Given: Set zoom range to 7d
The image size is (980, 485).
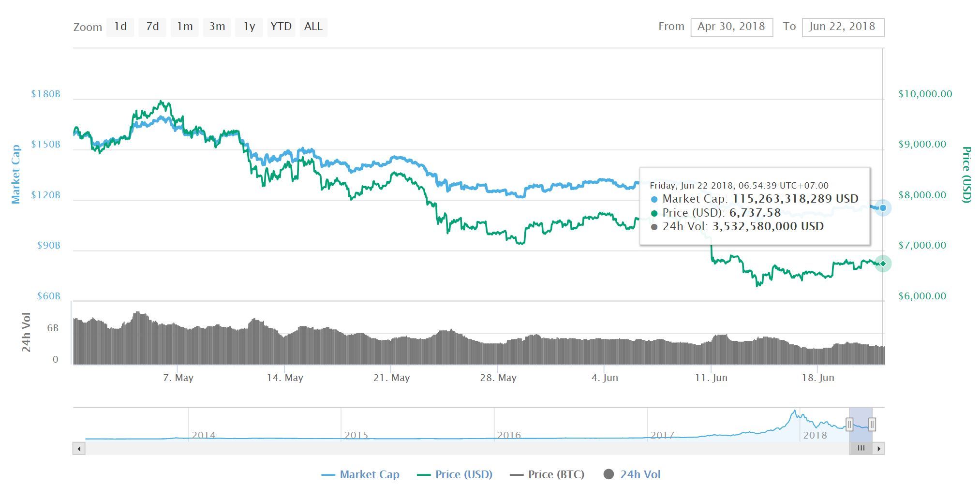Looking at the screenshot, I should (152, 27).
